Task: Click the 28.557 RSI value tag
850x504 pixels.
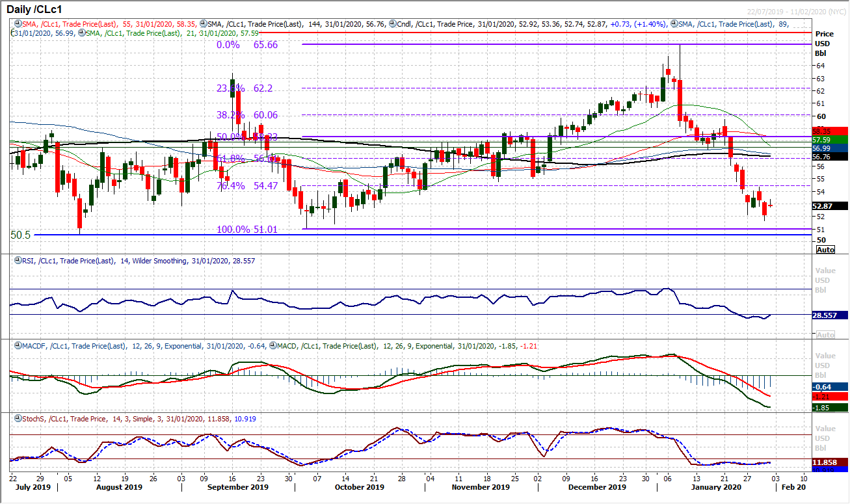Action: pos(830,315)
